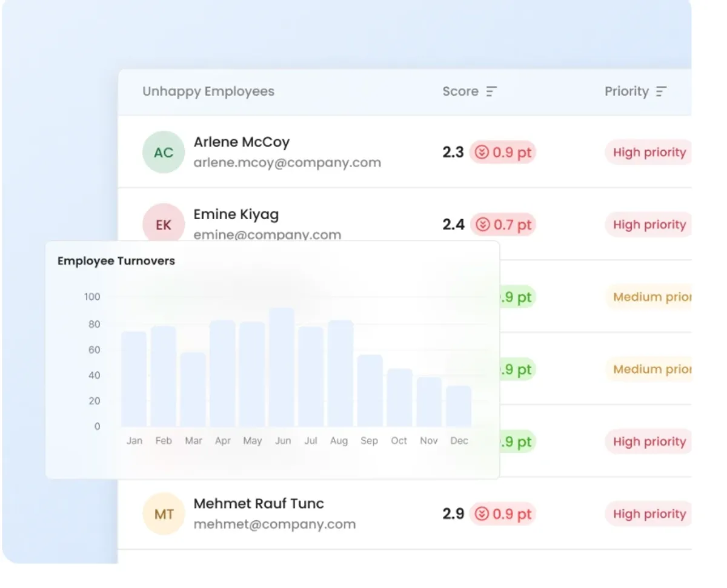Click the Dec month label on chart axis
The width and height of the screenshot is (727, 588).
coord(459,441)
